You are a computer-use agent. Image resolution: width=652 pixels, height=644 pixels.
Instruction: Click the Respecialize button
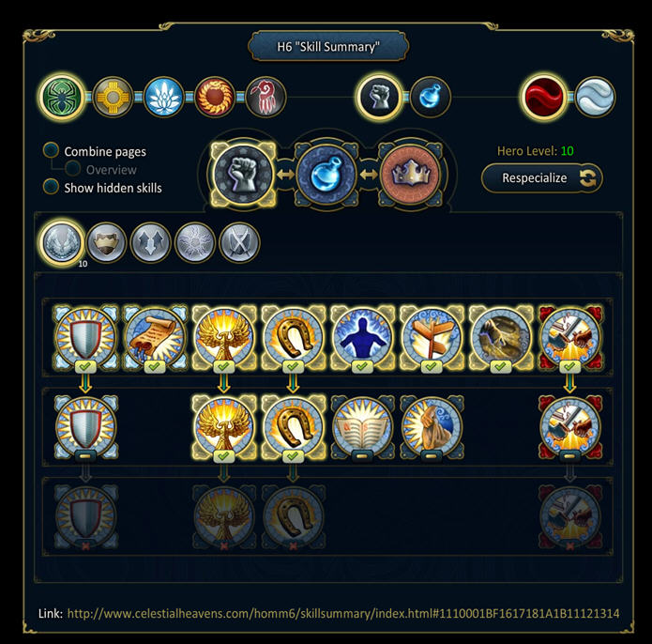point(542,178)
